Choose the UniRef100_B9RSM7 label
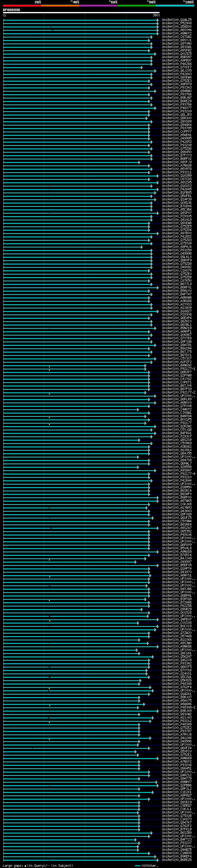197x868 pixels. pyautogui.click(x=177, y=57)
